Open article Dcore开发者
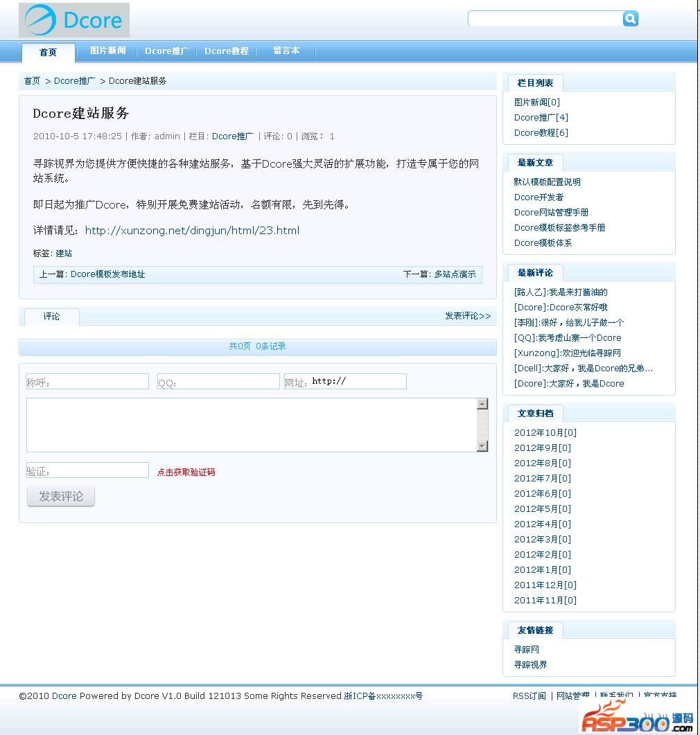This screenshot has height=735, width=700. tap(539, 197)
